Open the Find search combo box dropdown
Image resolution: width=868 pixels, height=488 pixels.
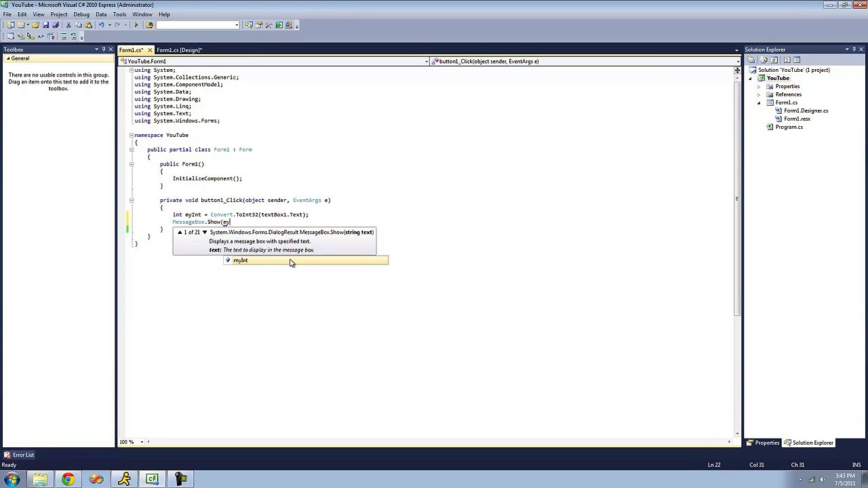pos(237,25)
